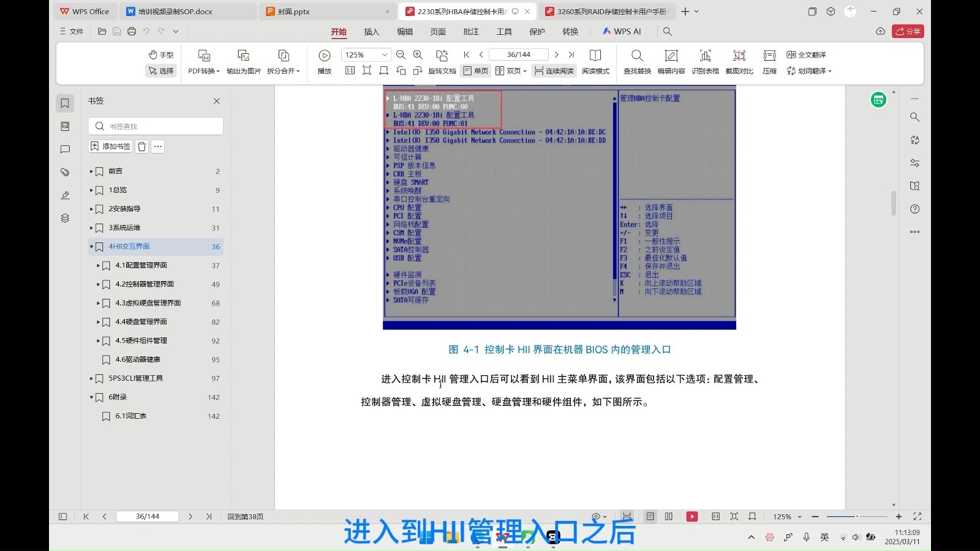Toggle 单页 single page view in ribbon
Screen dimensions: 980x551
tap(476, 71)
